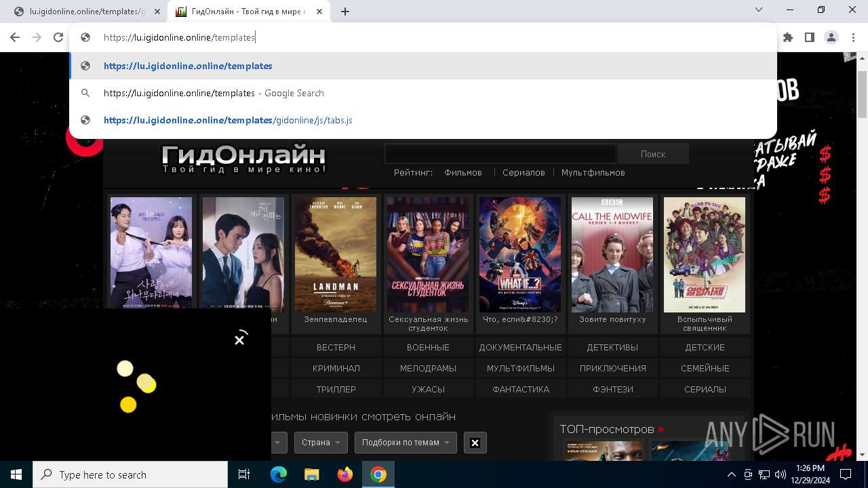Screen dimensions: 868x488
Task: Select the ПРИКЛЮЧЕНИЯ genre
Action: (612, 368)
